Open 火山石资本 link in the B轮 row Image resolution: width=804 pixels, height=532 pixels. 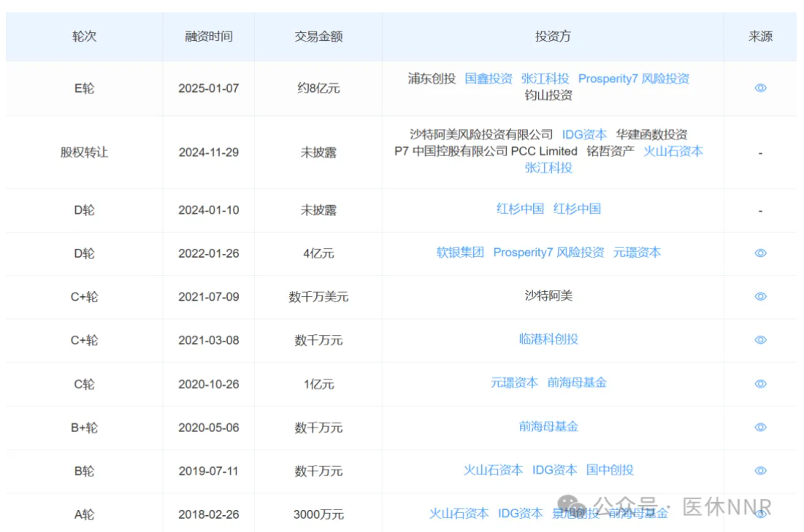pos(493,470)
